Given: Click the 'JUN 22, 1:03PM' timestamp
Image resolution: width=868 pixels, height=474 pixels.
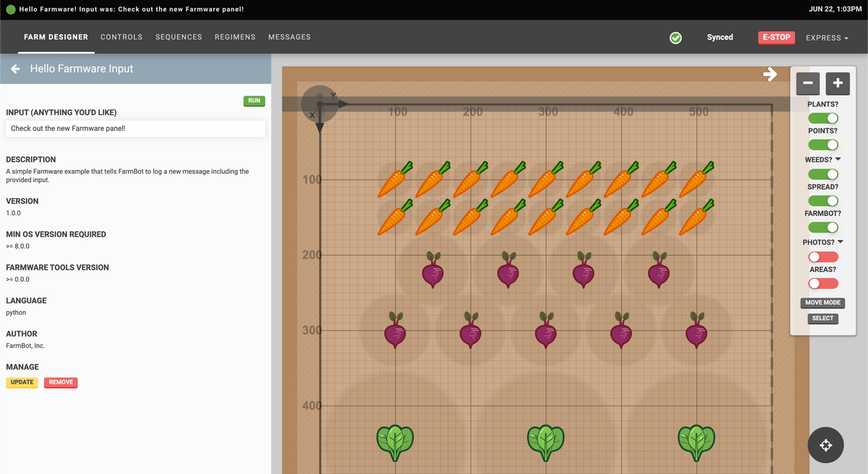Looking at the screenshot, I should tap(835, 9).
